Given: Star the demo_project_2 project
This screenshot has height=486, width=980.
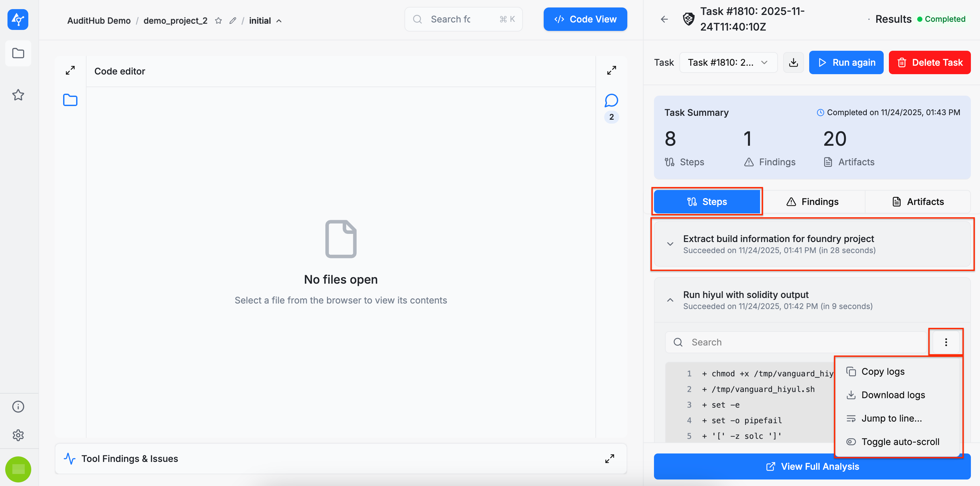Looking at the screenshot, I should (x=218, y=20).
